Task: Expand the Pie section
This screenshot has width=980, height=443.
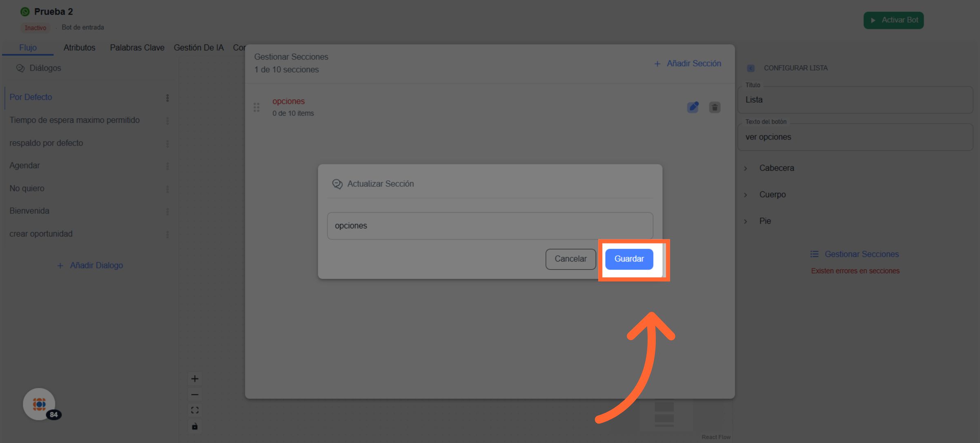Action: [x=764, y=221]
